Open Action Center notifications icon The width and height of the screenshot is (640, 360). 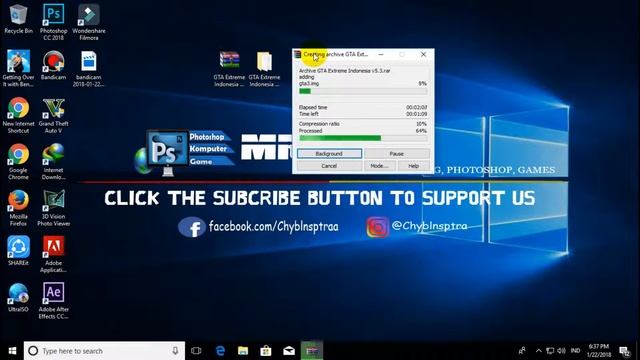click(x=624, y=351)
